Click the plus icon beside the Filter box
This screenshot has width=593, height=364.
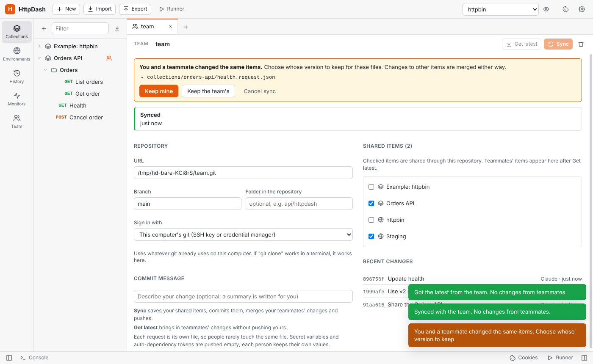(44, 28)
